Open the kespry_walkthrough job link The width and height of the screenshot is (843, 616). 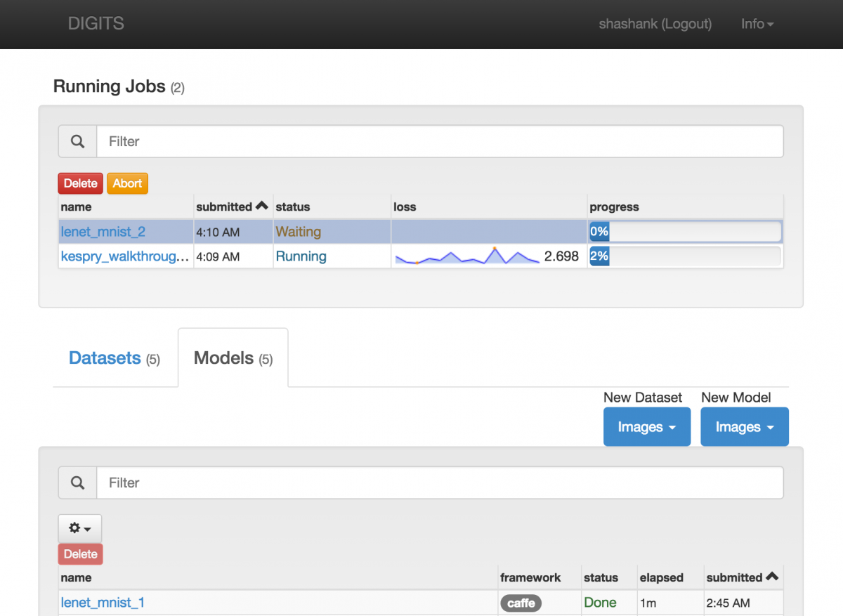[124, 256]
